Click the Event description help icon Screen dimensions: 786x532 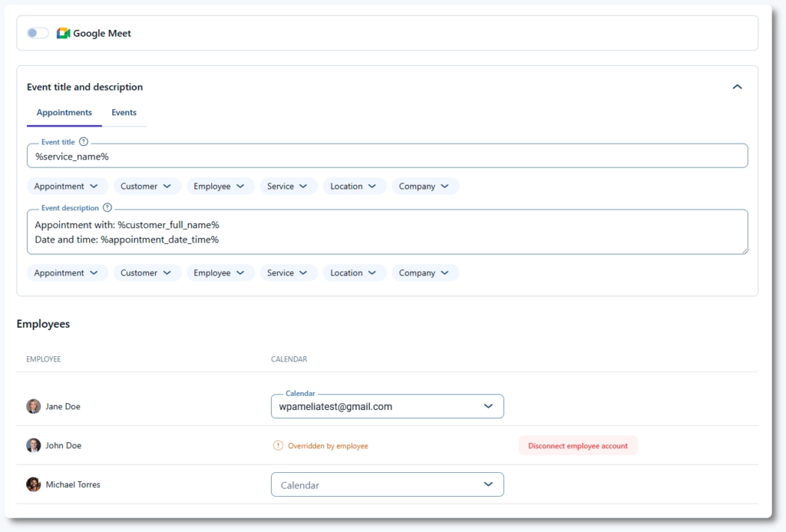pos(107,208)
